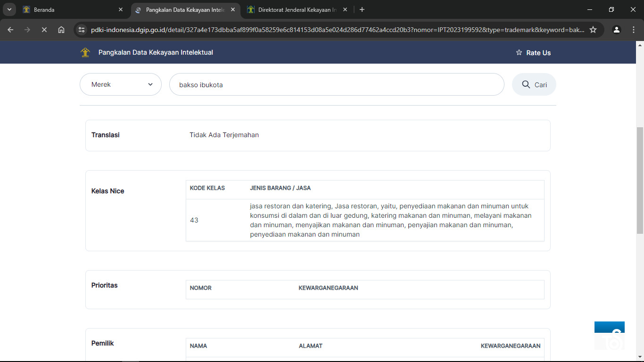The height and width of the screenshot is (362, 644).
Task: Close the Direktorat Jenderal Kekayaan tab
Action: [x=345, y=9]
